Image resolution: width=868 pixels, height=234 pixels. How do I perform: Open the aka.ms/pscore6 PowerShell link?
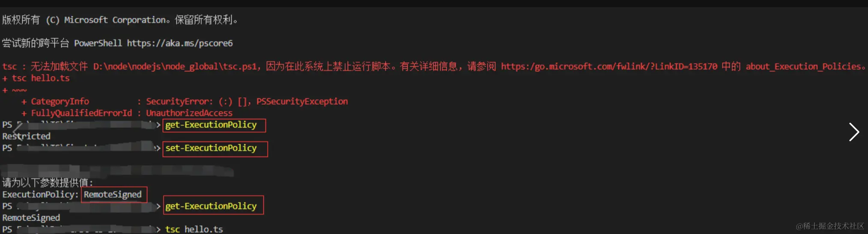180,43
